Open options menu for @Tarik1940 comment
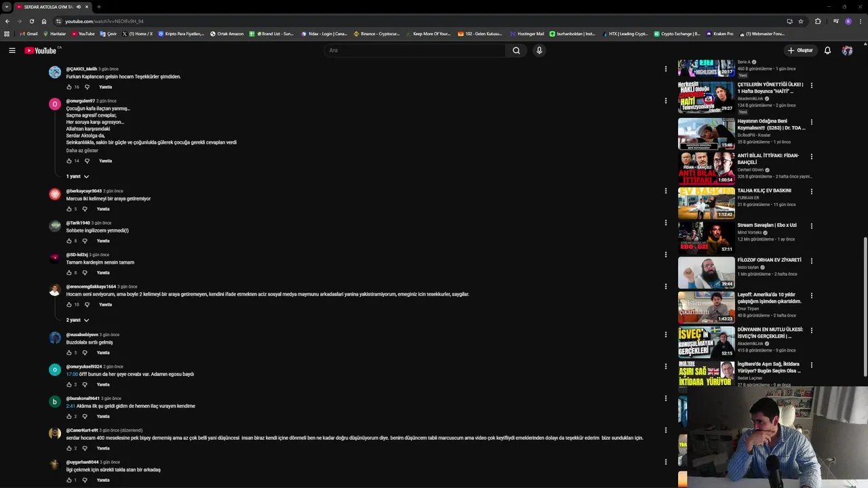Image resolution: width=868 pixels, height=488 pixels. click(665, 222)
